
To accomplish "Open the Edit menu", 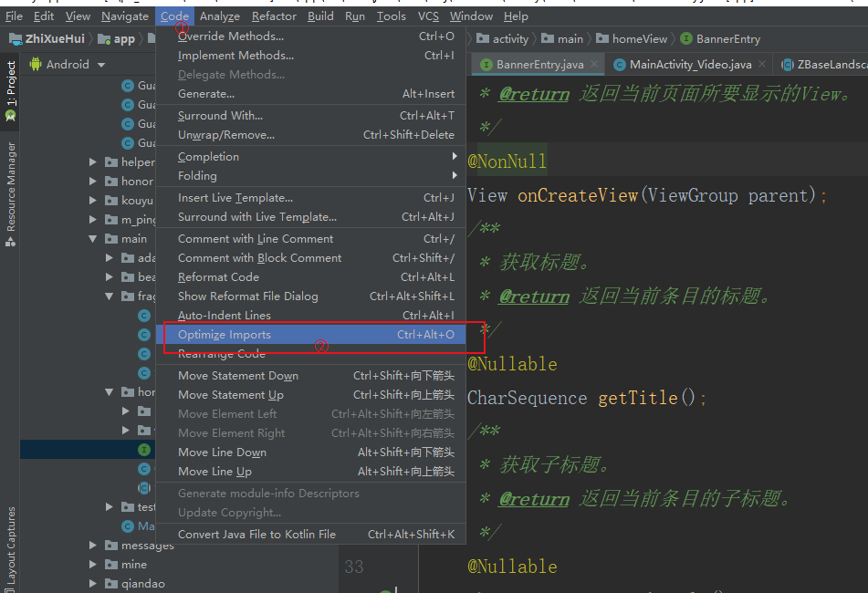I will [44, 16].
